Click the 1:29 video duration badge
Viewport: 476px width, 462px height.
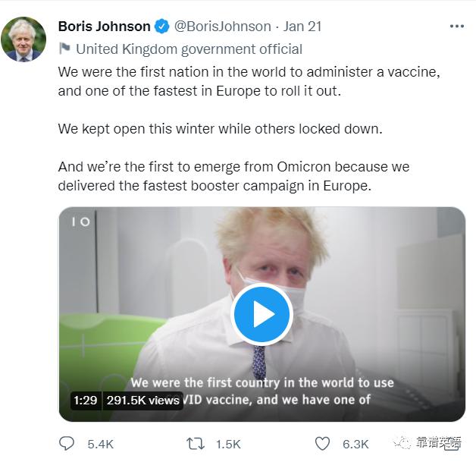coord(85,400)
